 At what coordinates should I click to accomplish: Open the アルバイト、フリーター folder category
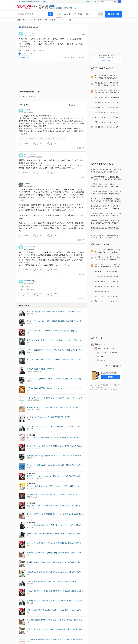pos(107,352)
